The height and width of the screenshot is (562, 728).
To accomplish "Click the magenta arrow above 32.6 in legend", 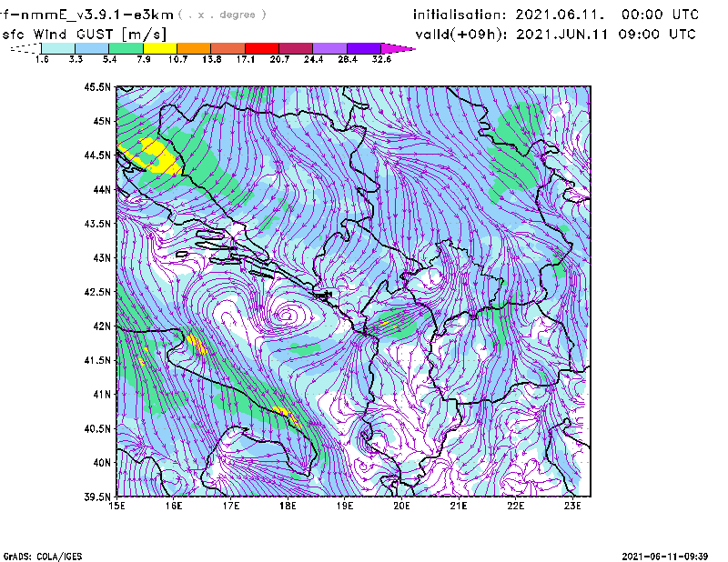I will click(398, 48).
